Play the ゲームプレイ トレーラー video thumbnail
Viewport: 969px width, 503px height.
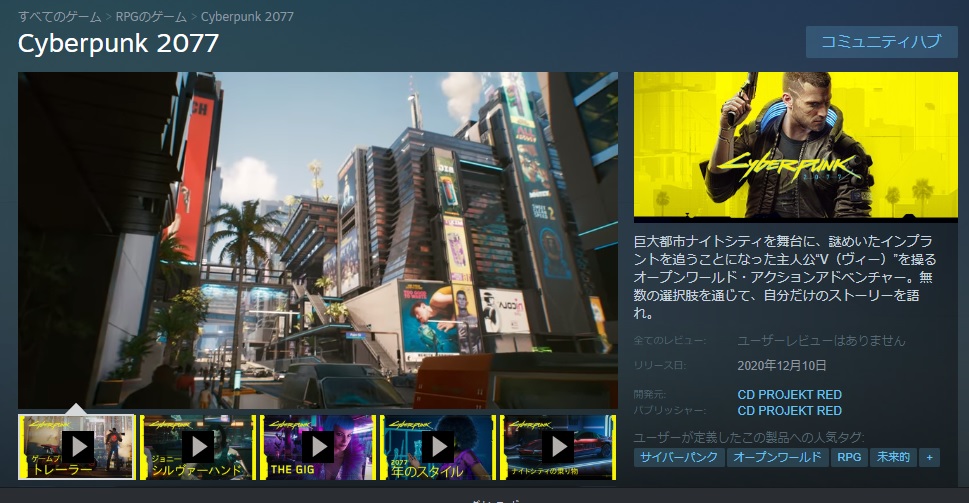point(77,446)
